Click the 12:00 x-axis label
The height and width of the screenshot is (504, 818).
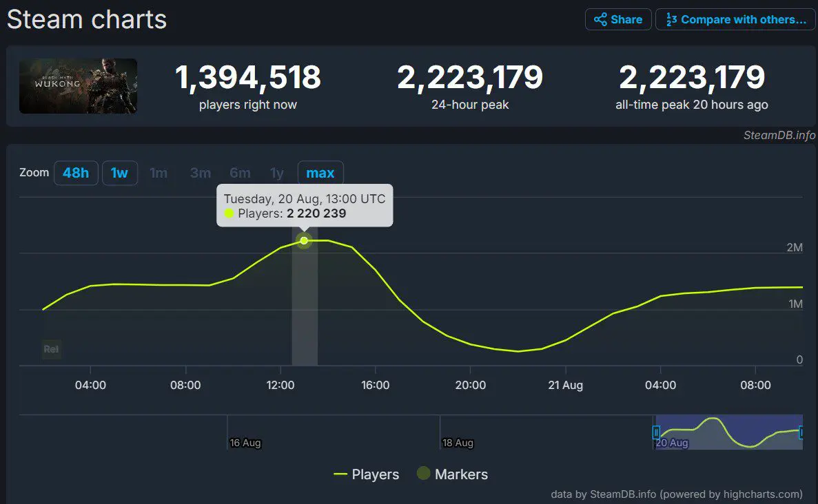[280, 385]
